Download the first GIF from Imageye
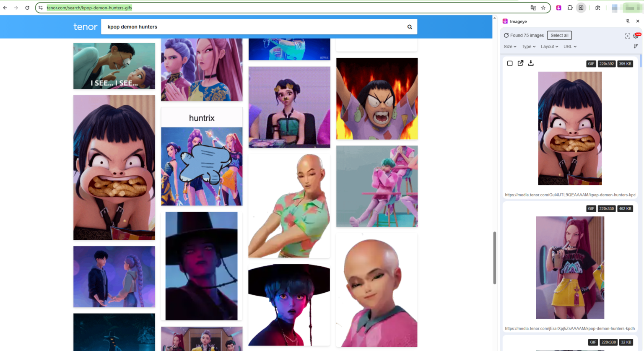Screen dimensions: 644x351 point(531,63)
